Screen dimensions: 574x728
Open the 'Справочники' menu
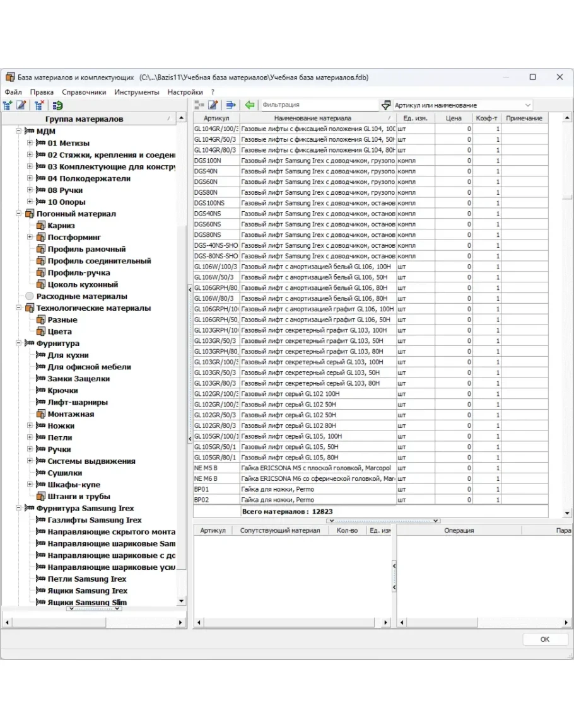tap(84, 92)
